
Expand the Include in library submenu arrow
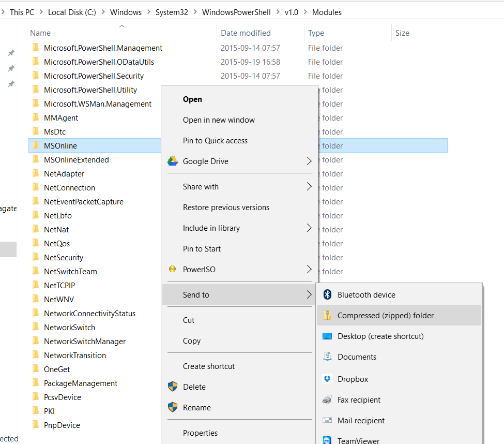tap(309, 228)
